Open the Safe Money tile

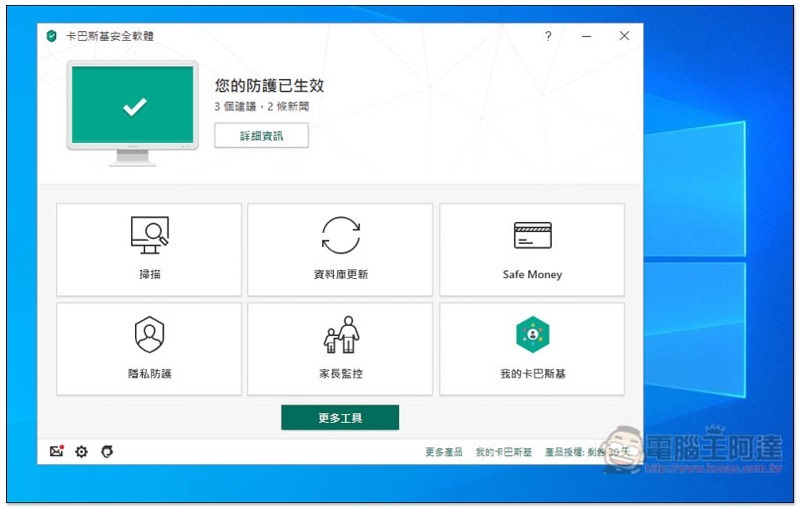tap(532, 249)
